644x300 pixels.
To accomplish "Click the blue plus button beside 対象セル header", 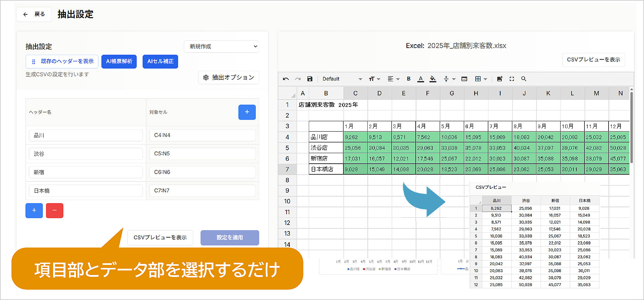I will click(247, 112).
